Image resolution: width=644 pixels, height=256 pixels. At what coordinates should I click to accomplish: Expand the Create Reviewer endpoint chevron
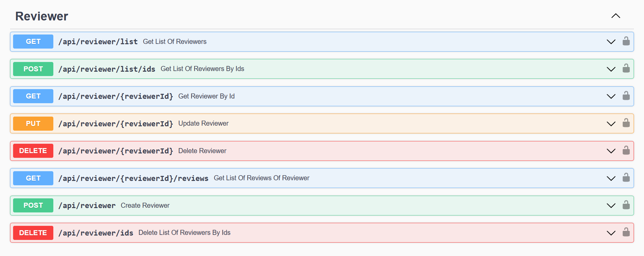pos(611,205)
